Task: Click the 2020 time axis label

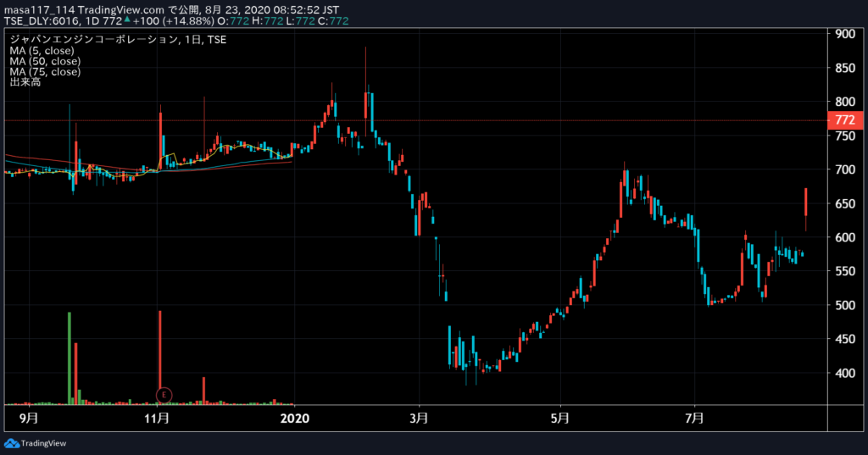Action: [294, 418]
